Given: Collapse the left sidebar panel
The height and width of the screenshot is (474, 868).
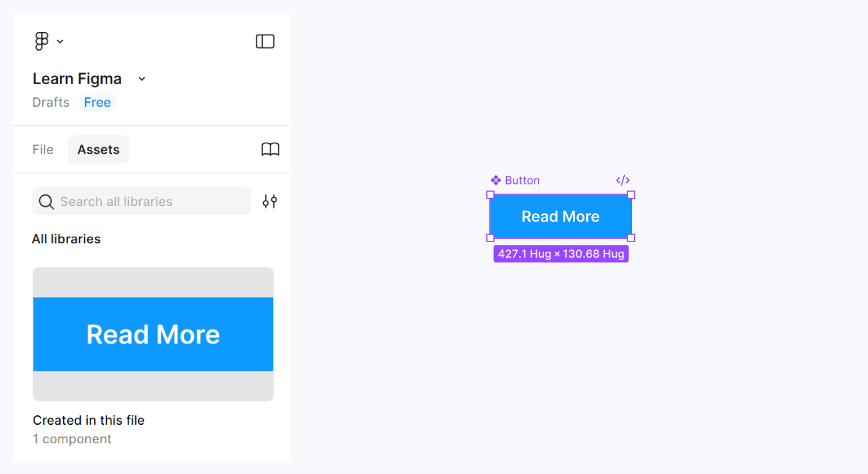Looking at the screenshot, I should (x=265, y=41).
